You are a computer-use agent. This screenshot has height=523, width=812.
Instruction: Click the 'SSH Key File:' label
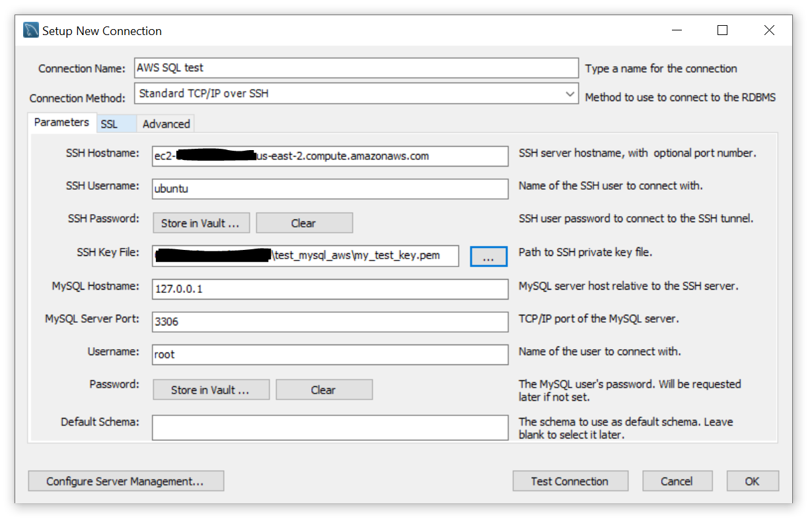pos(108,253)
